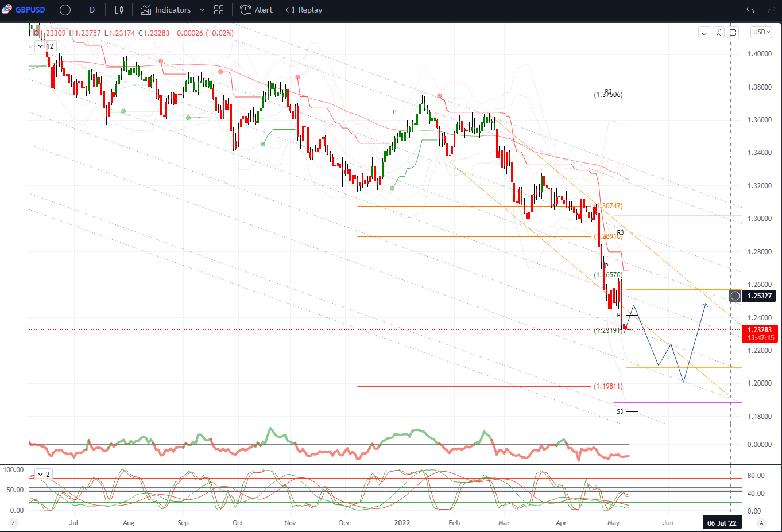Image resolution: width=782 pixels, height=532 pixels.
Task: Toggle the A auto scale button
Action: (761, 523)
